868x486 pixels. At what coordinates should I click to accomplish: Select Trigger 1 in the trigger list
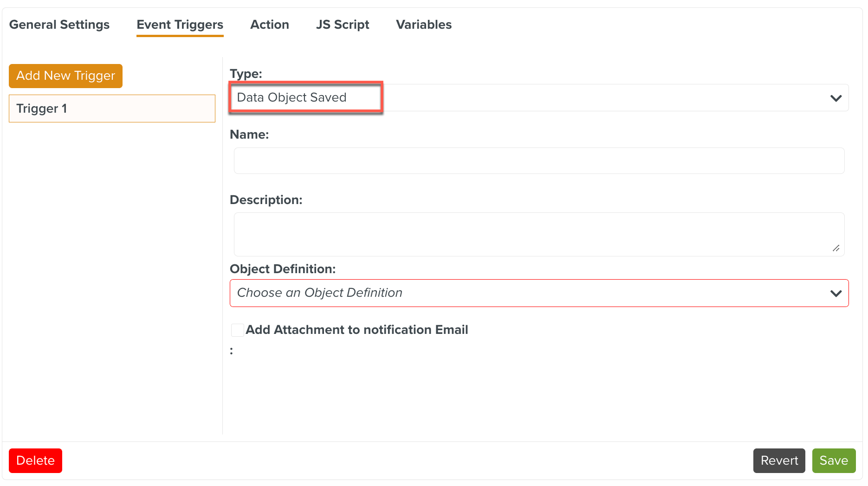click(x=112, y=109)
